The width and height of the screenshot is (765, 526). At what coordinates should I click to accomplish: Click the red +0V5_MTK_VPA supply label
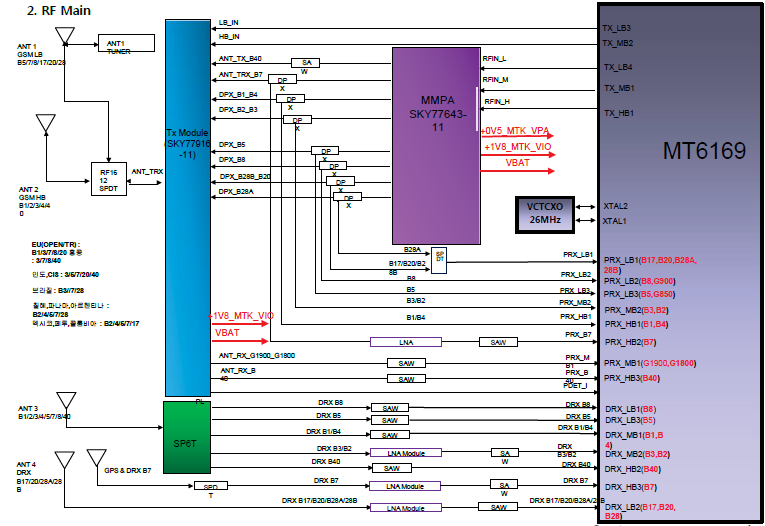coord(515,131)
